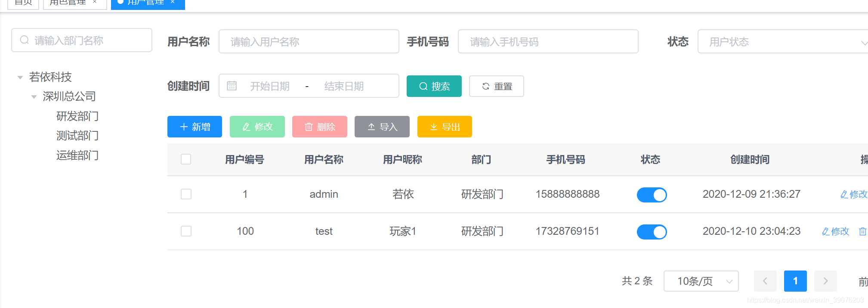Collapse the 深圳总公司 tree node
Viewport: 868px width, 308px height.
coord(34,97)
